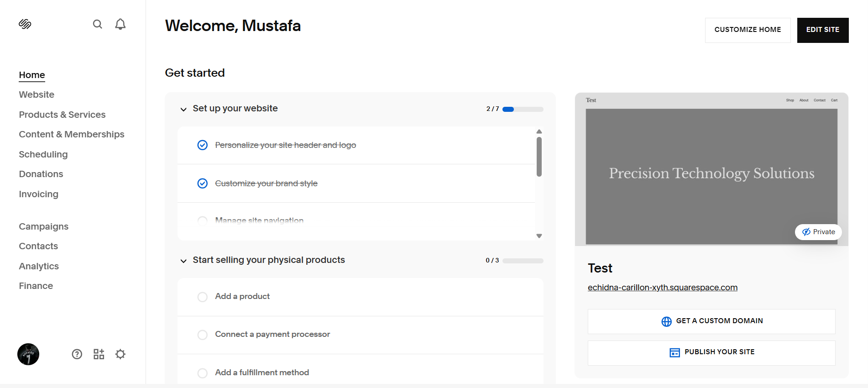Viewport: 868px width, 388px height.
Task: Open the search icon in the sidebar
Action: (x=98, y=24)
